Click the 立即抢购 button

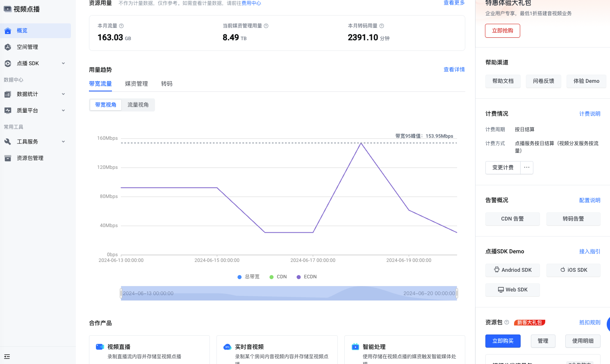pyautogui.click(x=503, y=31)
